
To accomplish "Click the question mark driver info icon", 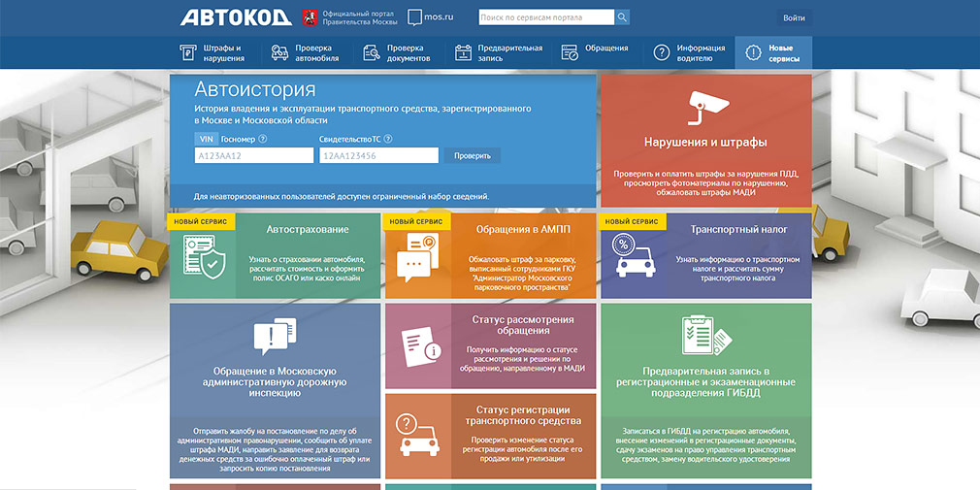I will click(661, 53).
